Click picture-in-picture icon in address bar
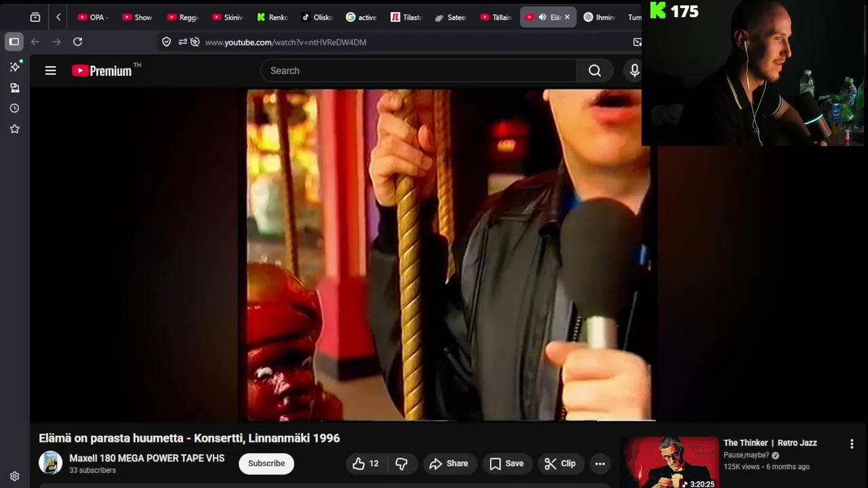 [x=637, y=42]
